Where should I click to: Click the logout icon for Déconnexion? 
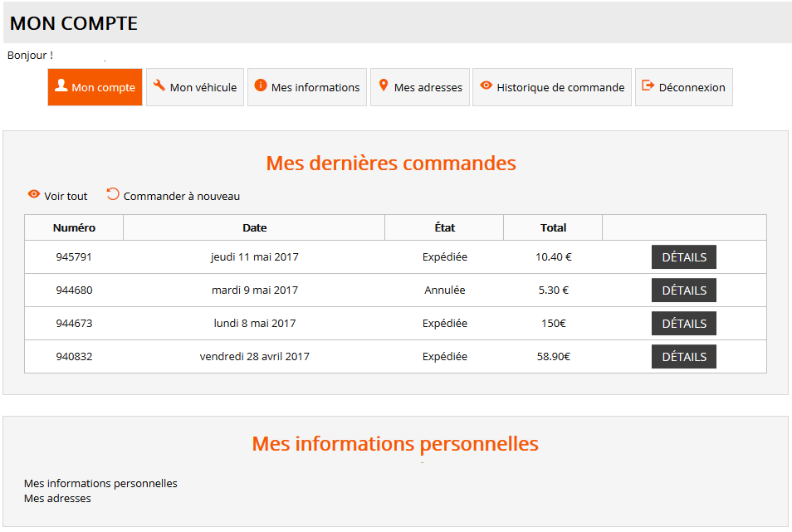[x=648, y=85]
